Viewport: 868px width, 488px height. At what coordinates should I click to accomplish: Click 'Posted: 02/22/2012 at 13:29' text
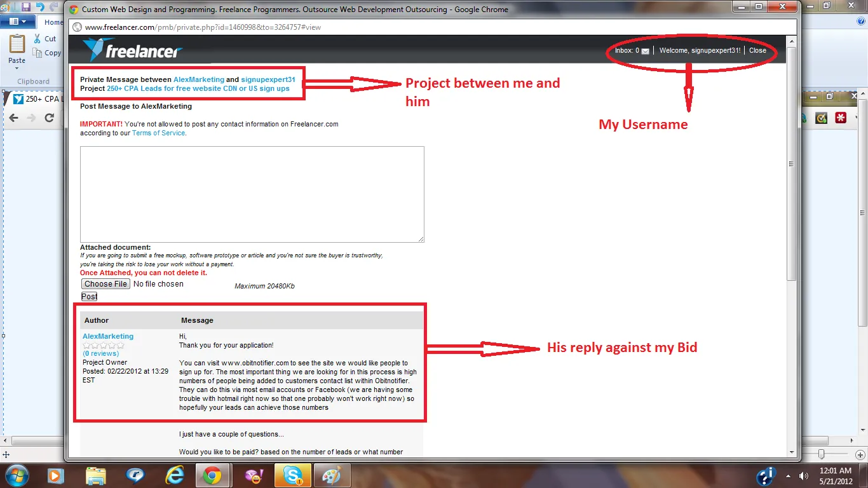[x=125, y=371]
